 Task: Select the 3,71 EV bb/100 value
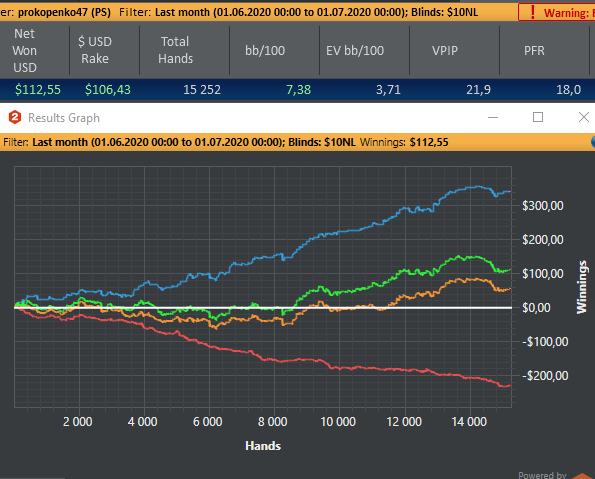pyautogui.click(x=388, y=90)
